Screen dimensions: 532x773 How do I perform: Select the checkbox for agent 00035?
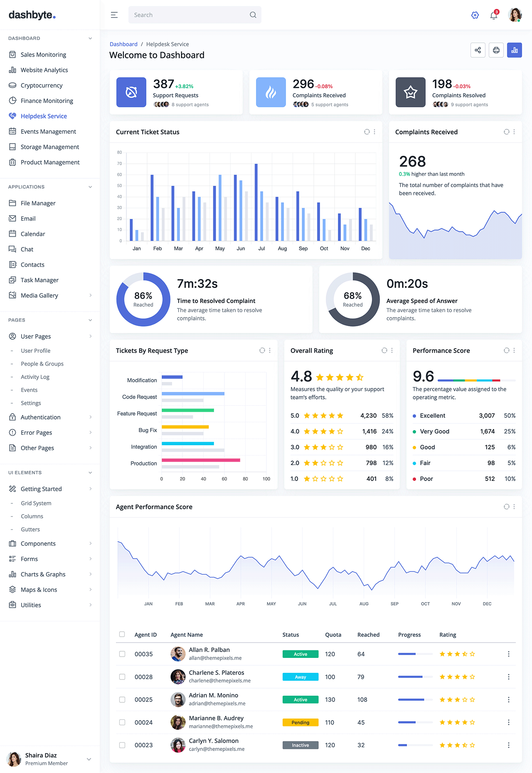coord(122,654)
